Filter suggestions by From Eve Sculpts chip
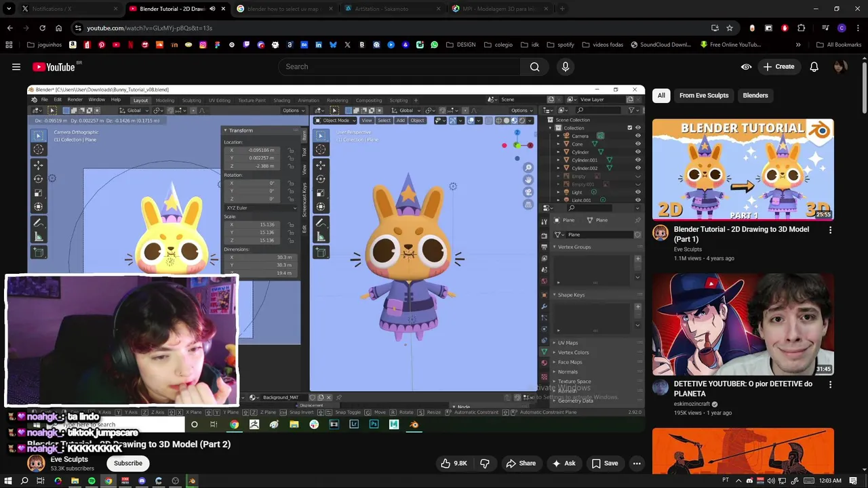The height and width of the screenshot is (488, 868). click(704, 96)
